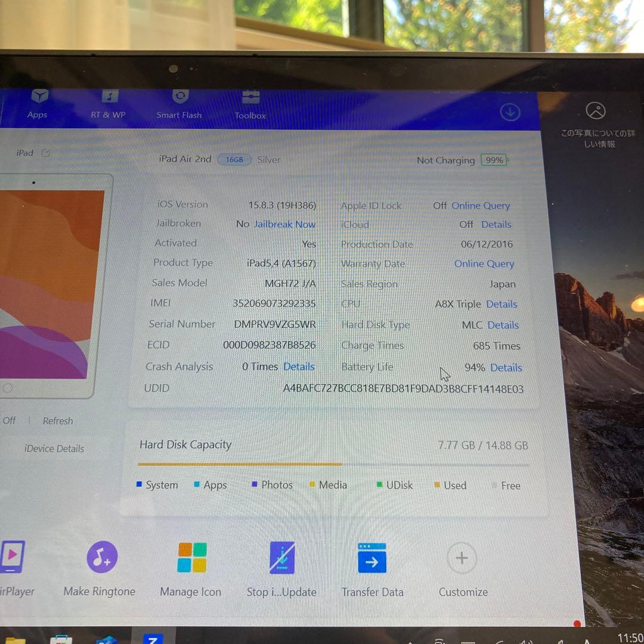Switch to the Apps tab

37,104
